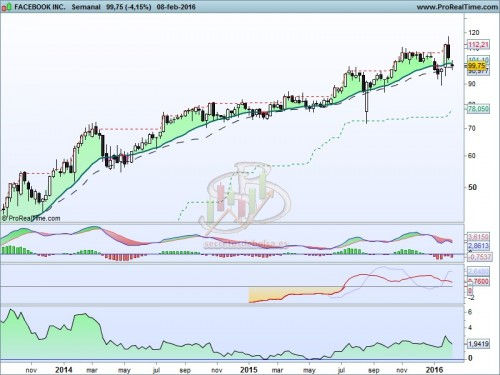
Task: Click the 1,9419 value tag in bottom panel
Action: coord(478,344)
